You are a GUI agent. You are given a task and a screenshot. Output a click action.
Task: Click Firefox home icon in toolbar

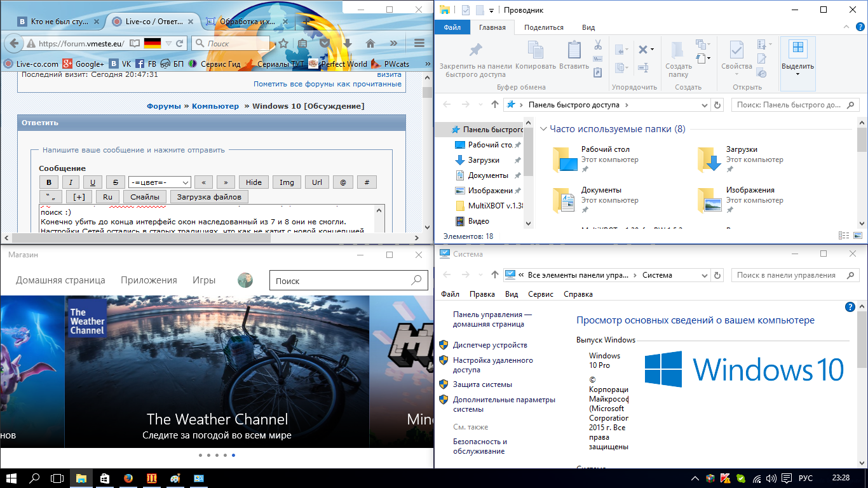[370, 43]
